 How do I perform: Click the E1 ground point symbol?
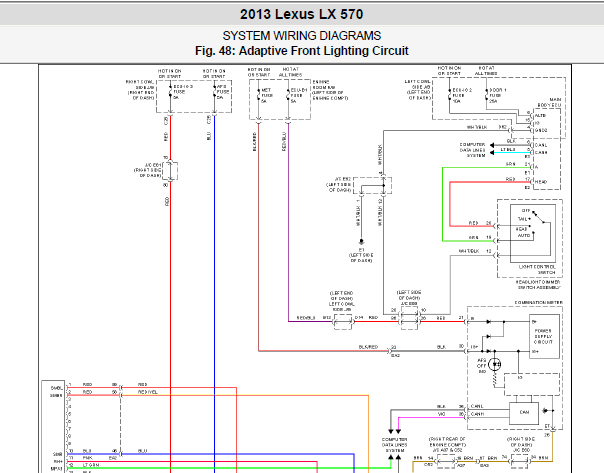(361, 242)
